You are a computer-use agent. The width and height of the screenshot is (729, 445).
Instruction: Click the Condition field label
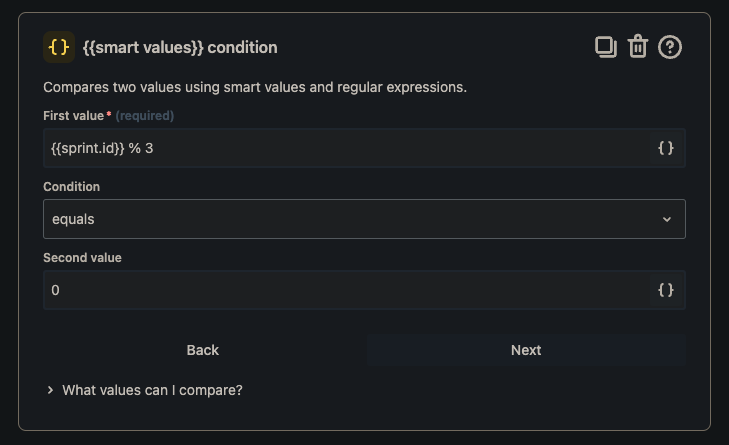click(x=72, y=186)
